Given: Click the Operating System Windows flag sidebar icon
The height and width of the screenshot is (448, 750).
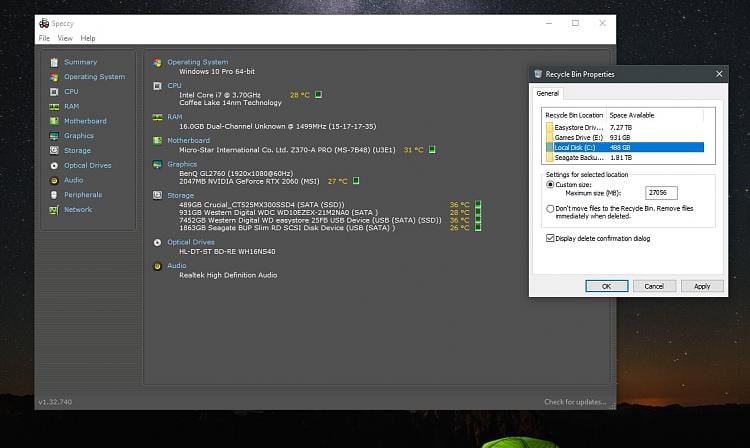Looking at the screenshot, I should 54,77.
